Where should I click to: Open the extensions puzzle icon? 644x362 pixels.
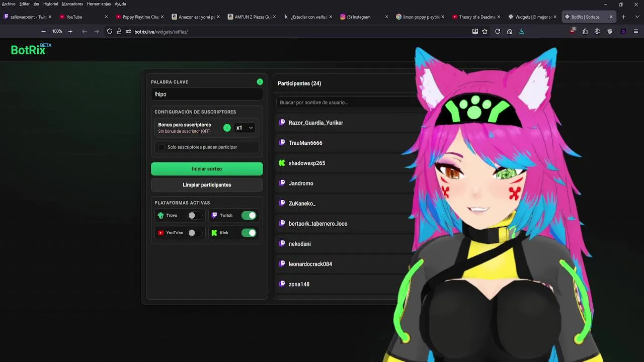pyautogui.click(x=585, y=31)
